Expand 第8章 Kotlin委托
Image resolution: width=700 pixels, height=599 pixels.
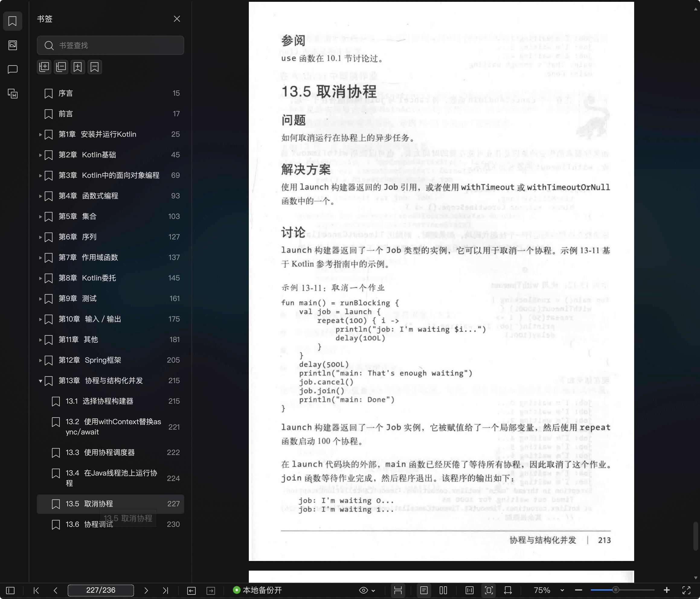tap(40, 278)
